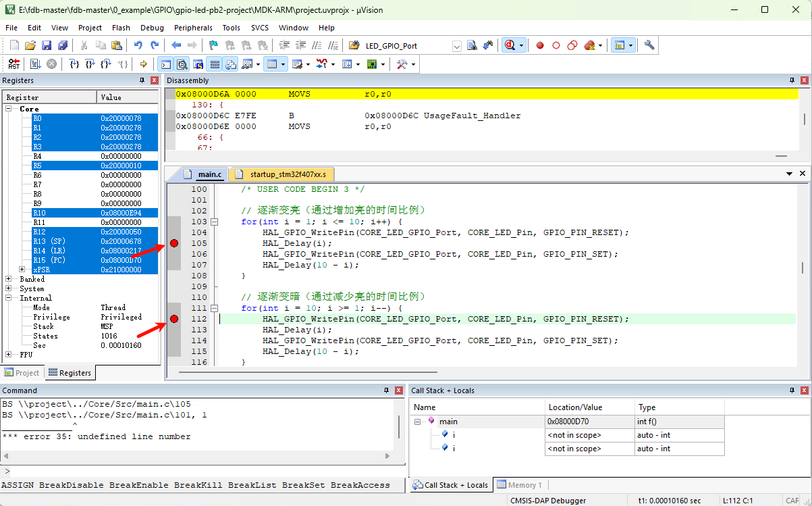
Task: Toggle the breakpoint marker on line 112
Action: (x=174, y=319)
